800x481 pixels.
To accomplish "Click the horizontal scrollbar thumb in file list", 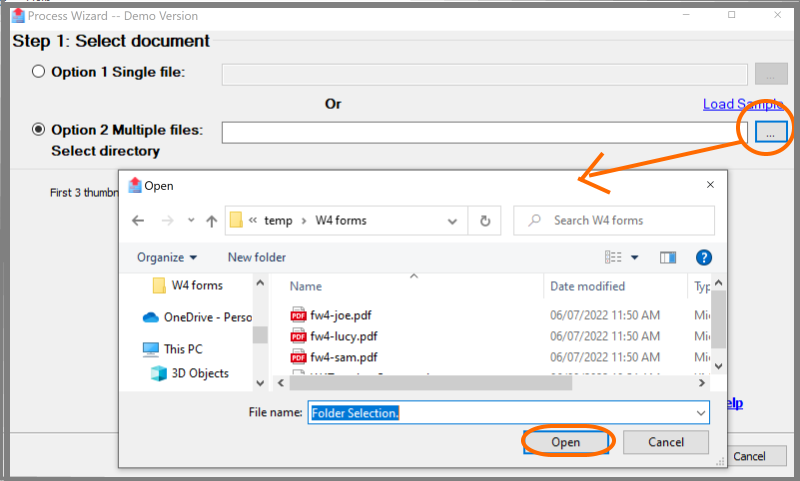I will tap(431, 383).
